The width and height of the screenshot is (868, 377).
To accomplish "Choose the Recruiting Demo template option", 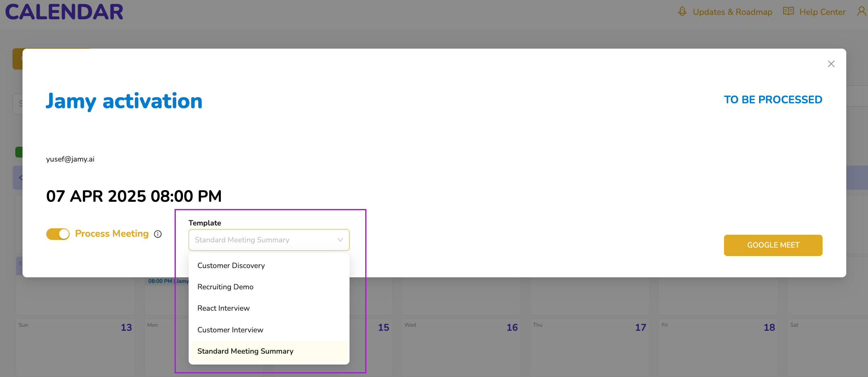I will coord(225,287).
